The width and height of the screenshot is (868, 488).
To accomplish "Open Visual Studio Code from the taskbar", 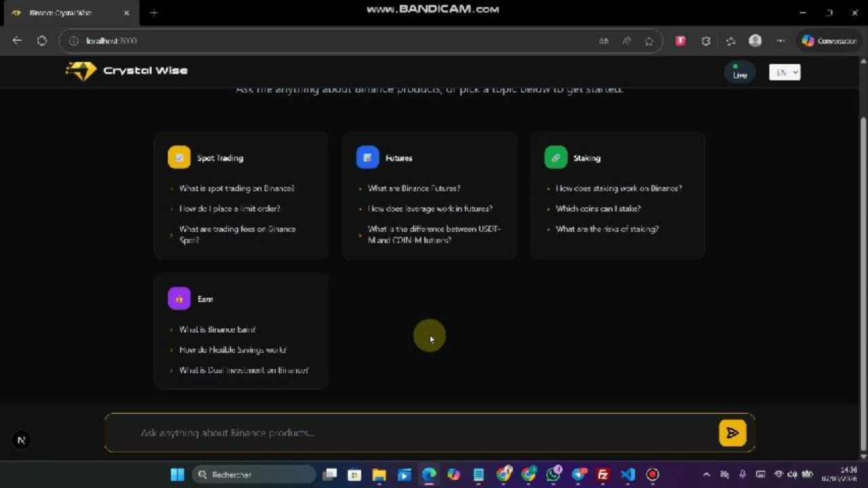I will click(627, 474).
